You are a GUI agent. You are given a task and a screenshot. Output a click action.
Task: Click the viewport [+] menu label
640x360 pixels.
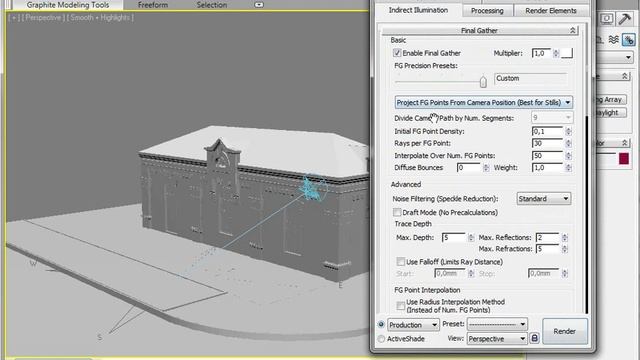pyautogui.click(x=13, y=18)
